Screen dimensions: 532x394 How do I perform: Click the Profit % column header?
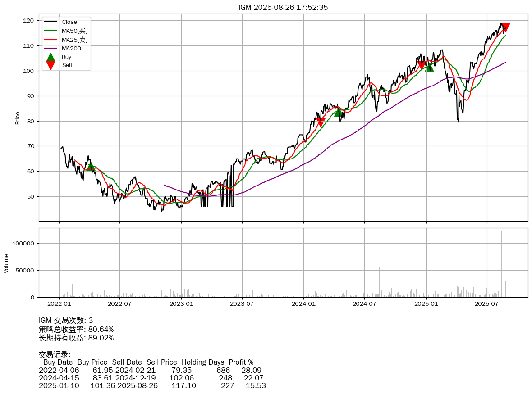tap(241, 362)
